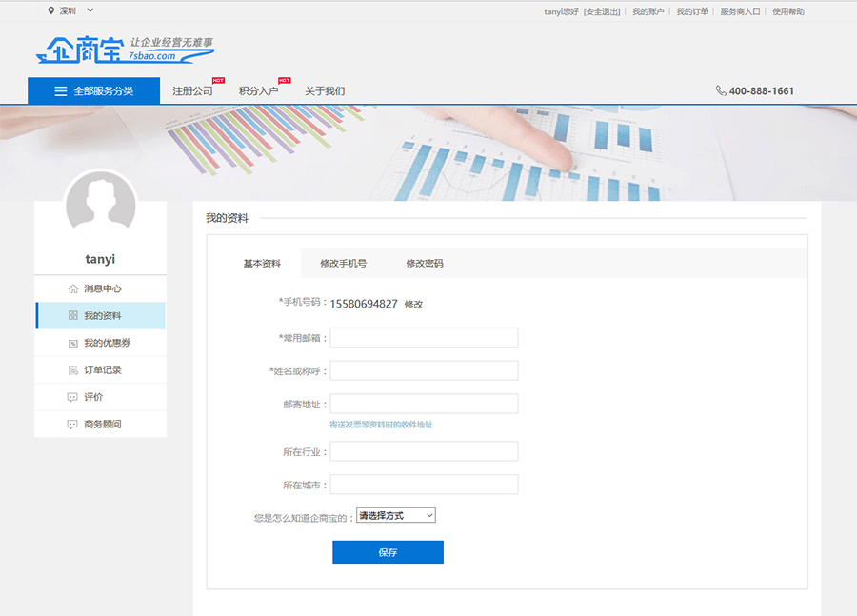Click the 我的优惠券 coupon icon
This screenshot has width=857, height=616.
[x=73, y=343]
